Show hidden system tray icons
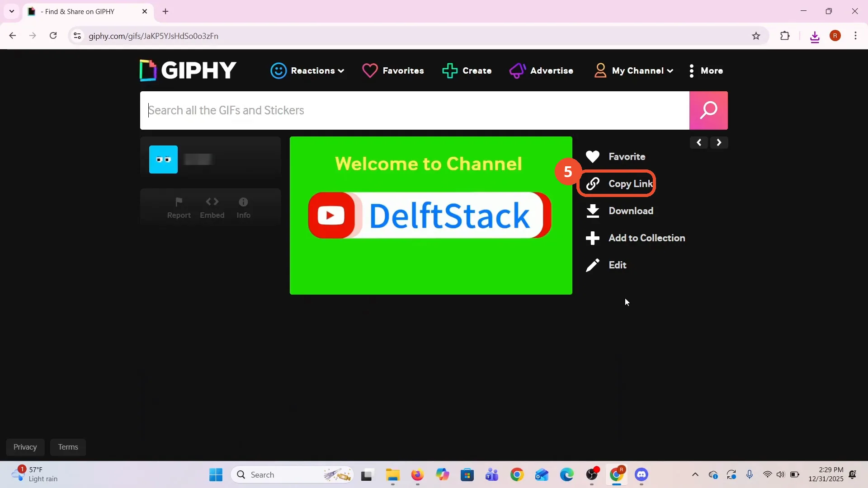The image size is (868, 488). (695, 474)
